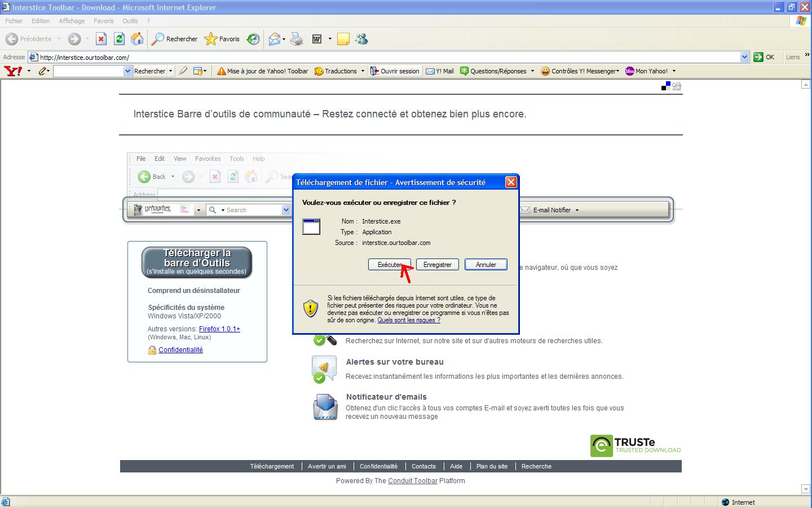The image size is (812, 508).
Task: Print the page with printer icon
Action: (297, 39)
